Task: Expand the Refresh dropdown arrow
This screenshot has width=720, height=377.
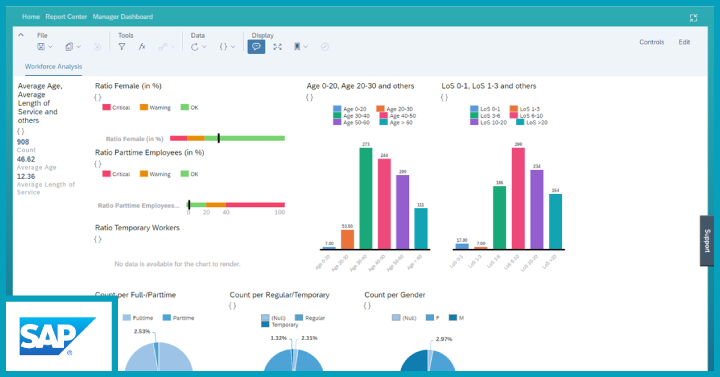Action: click(x=204, y=47)
